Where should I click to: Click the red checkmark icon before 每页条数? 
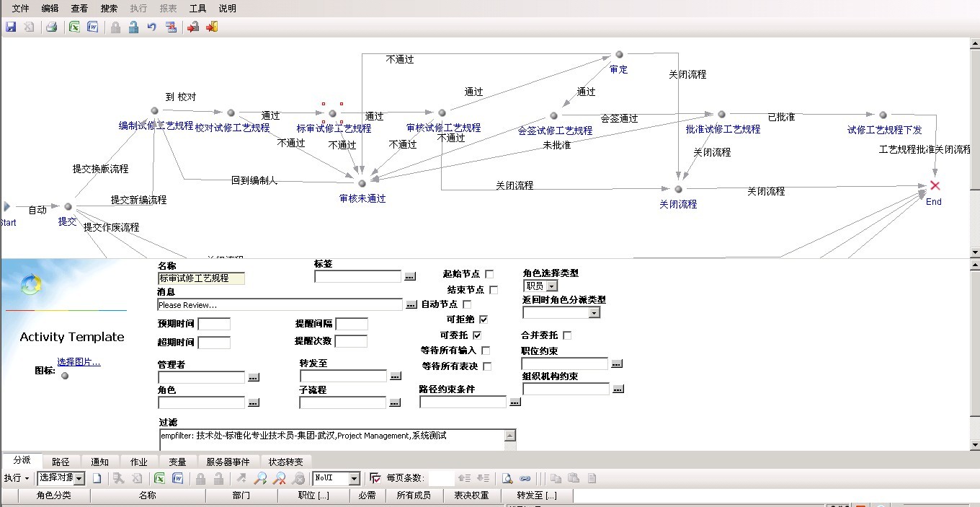click(375, 478)
